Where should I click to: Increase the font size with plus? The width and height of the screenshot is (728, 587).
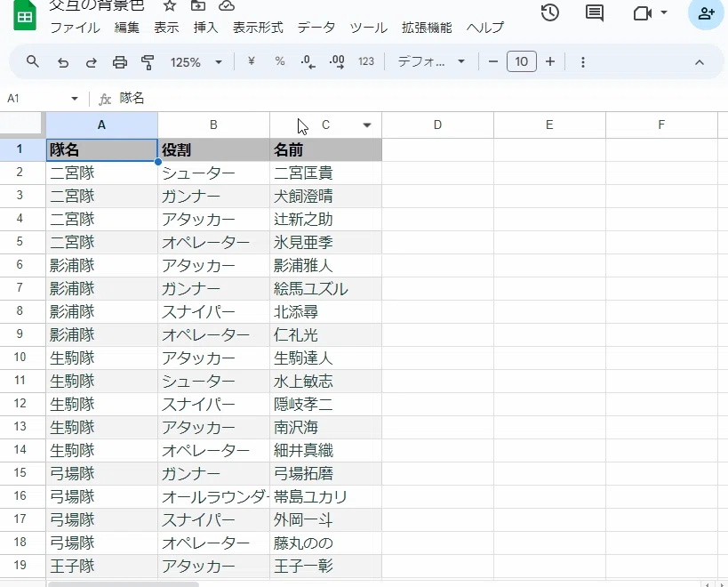click(550, 61)
